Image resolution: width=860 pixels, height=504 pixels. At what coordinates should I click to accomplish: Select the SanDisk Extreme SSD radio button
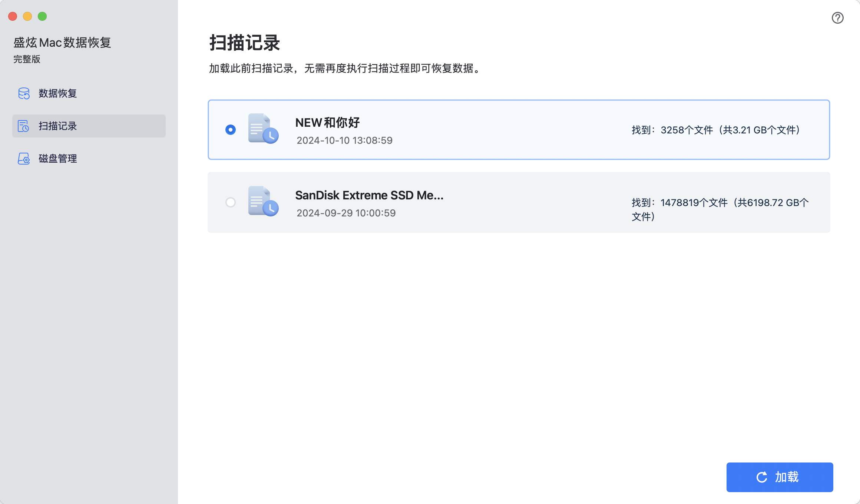click(231, 202)
